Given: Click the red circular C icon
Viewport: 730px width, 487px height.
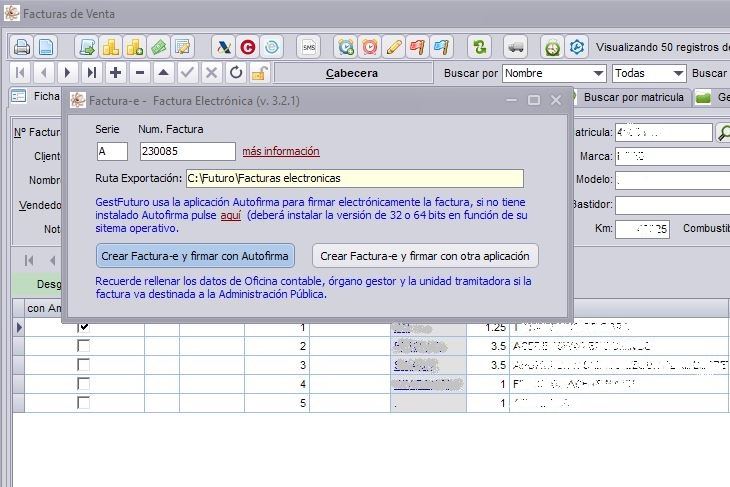Looking at the screenshot, I should (x=247, y=47).
